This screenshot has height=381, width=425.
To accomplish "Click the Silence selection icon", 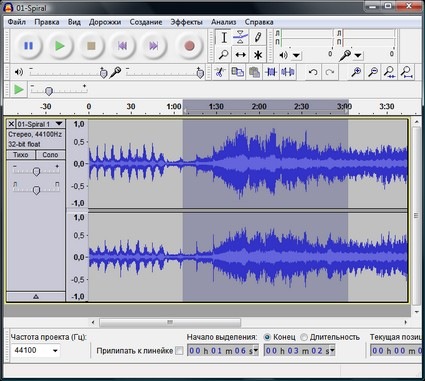I will click(x=288, y=72).
